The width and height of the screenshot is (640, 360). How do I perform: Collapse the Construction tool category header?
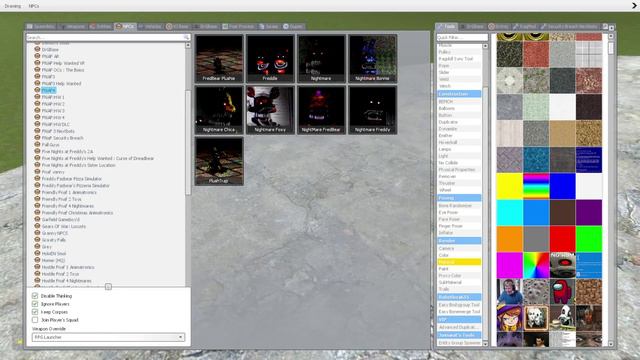tap(459, 94)
